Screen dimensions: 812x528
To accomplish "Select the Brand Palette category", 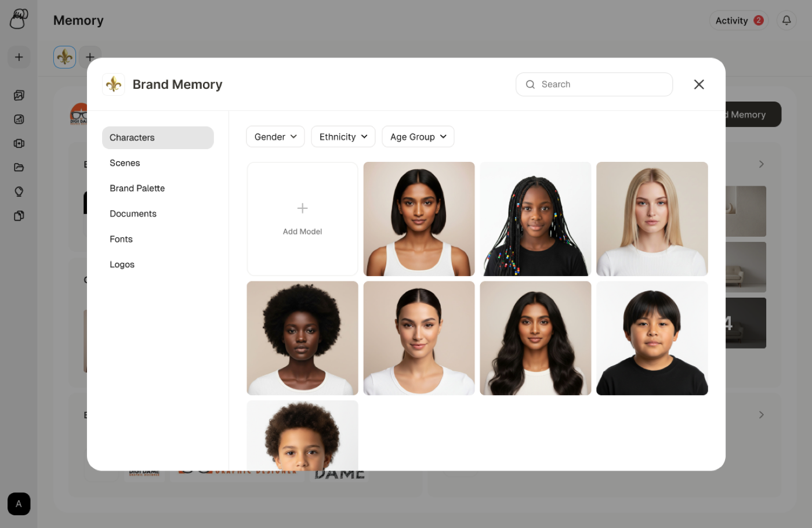I will pos(158,188).
